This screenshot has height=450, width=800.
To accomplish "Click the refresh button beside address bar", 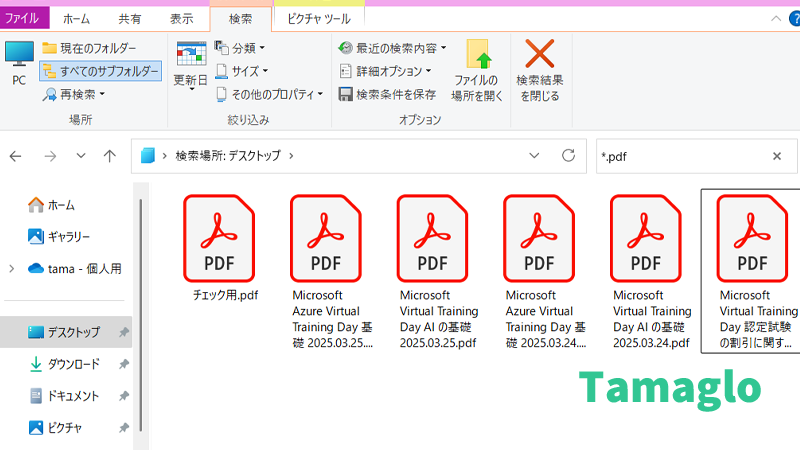I will (568, 156).
